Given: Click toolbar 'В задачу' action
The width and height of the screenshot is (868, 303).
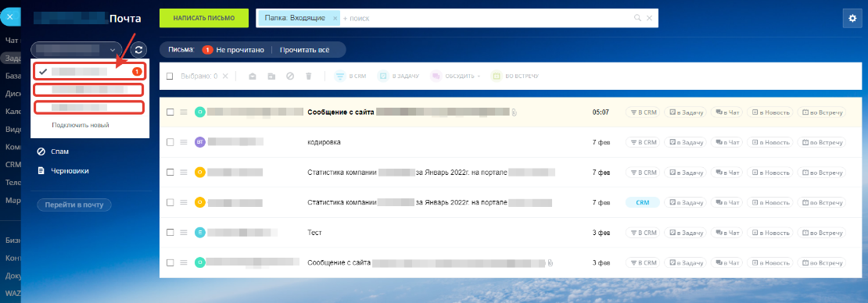Looking at the screenshot, I should coord(399,76).
